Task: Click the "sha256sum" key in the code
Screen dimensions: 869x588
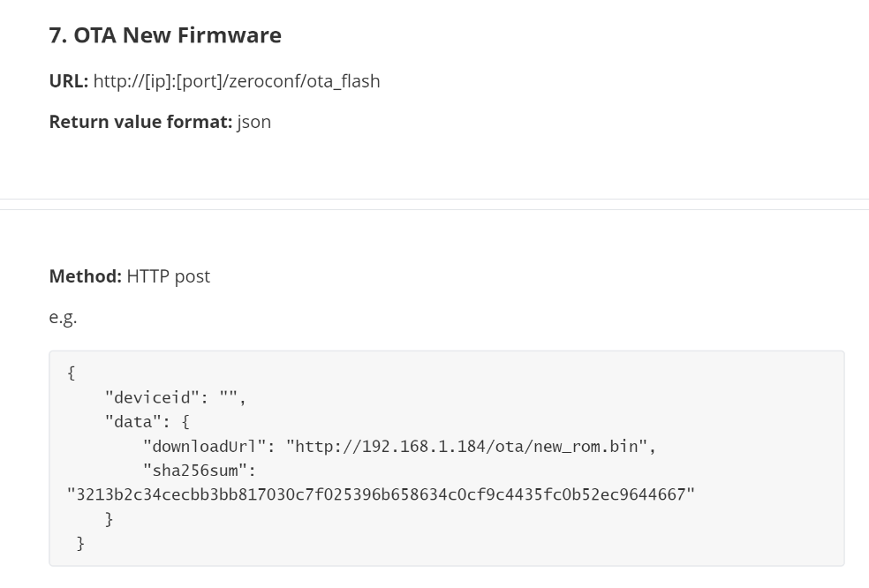Action: 199,471
